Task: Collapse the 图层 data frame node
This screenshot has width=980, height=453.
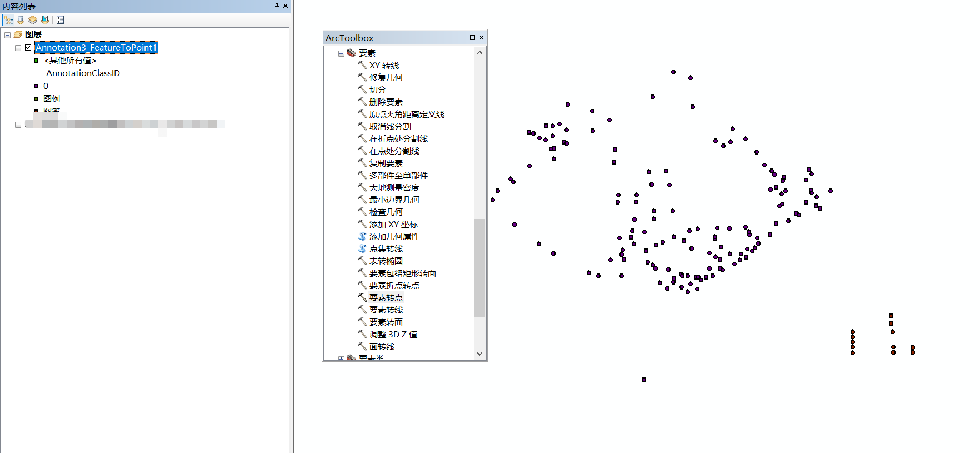Action: 7,34
